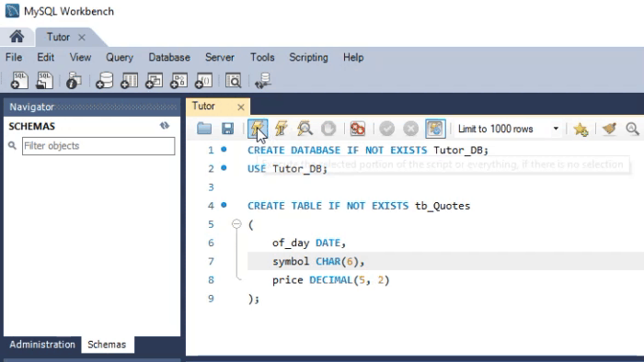Switch to the Schemas tab
Viewport: 644px width, 362px height.
click(x=107, y=345)
